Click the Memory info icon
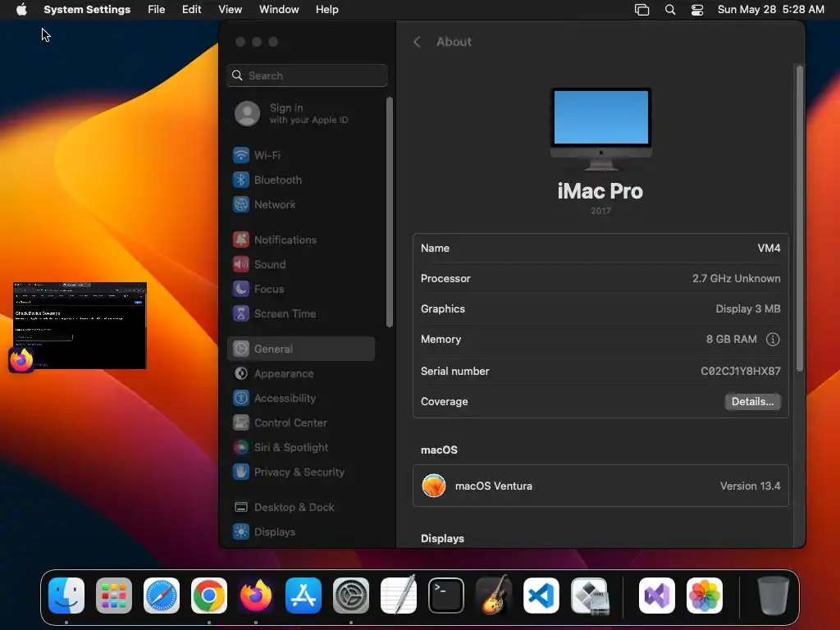 point(773,339)
